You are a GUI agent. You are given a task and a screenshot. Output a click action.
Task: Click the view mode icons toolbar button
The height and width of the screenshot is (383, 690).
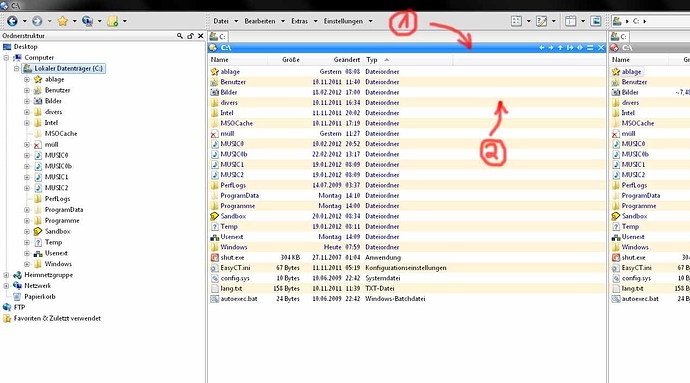coord(516,21)
